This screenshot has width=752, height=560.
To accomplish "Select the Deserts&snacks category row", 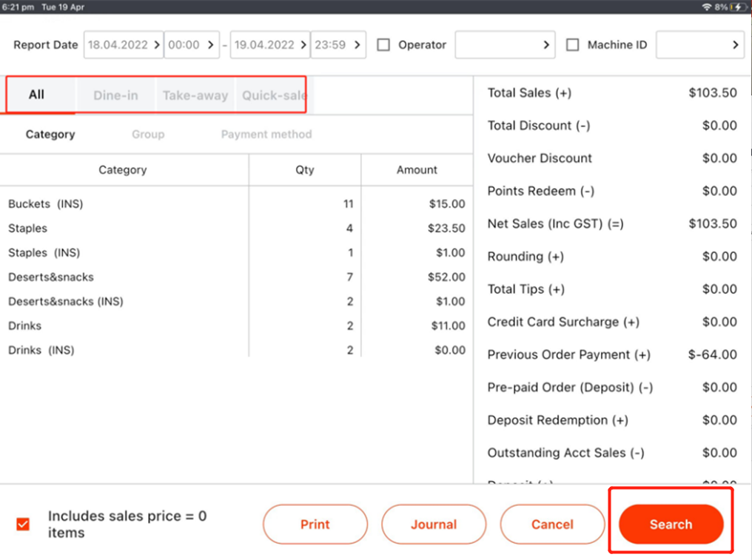I will 51,277.
